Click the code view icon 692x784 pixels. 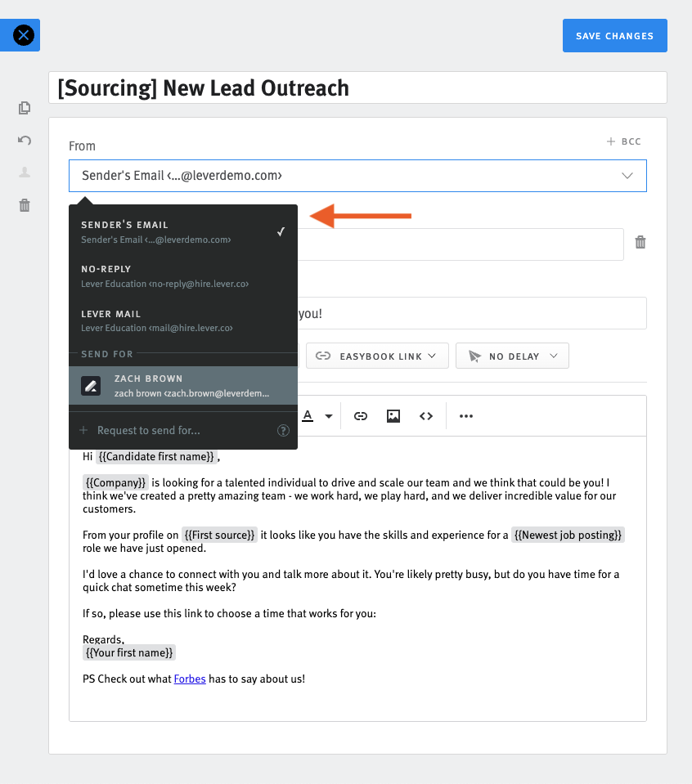click(426, 416)
